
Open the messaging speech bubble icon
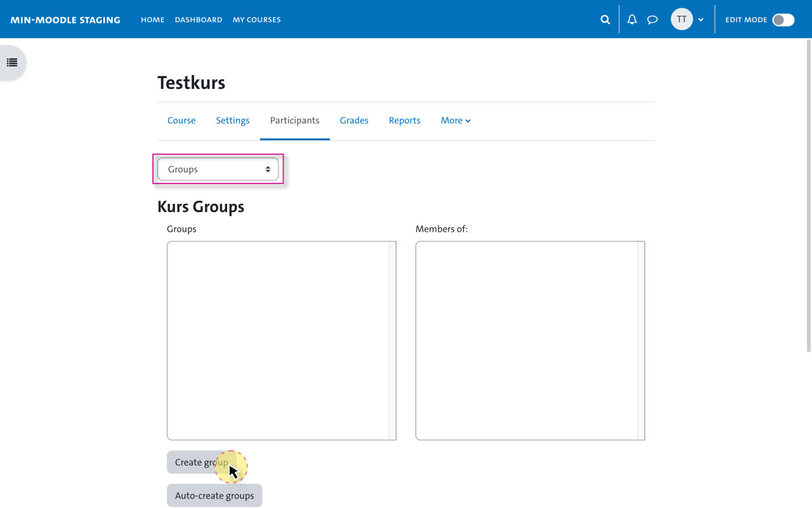pos(652,20)
